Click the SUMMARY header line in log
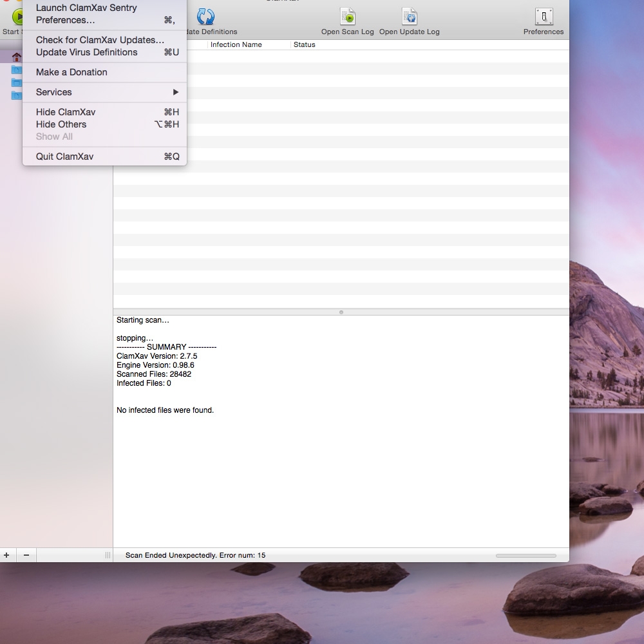The image size is (644, 644). (x=166, y=347)
